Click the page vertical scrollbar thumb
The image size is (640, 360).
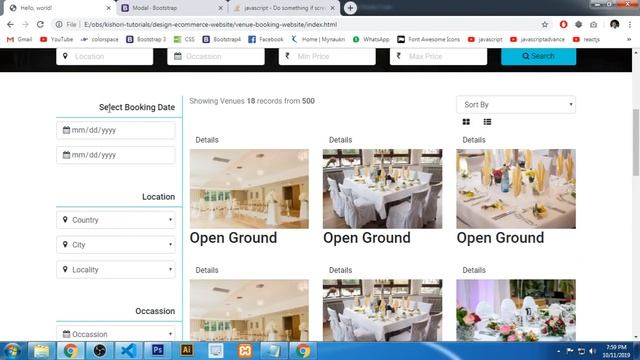636,142
